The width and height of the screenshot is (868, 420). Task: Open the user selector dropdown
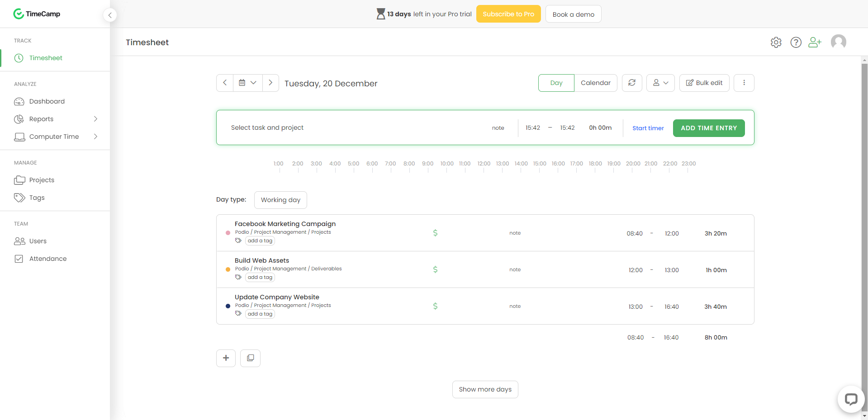(660, 83)
